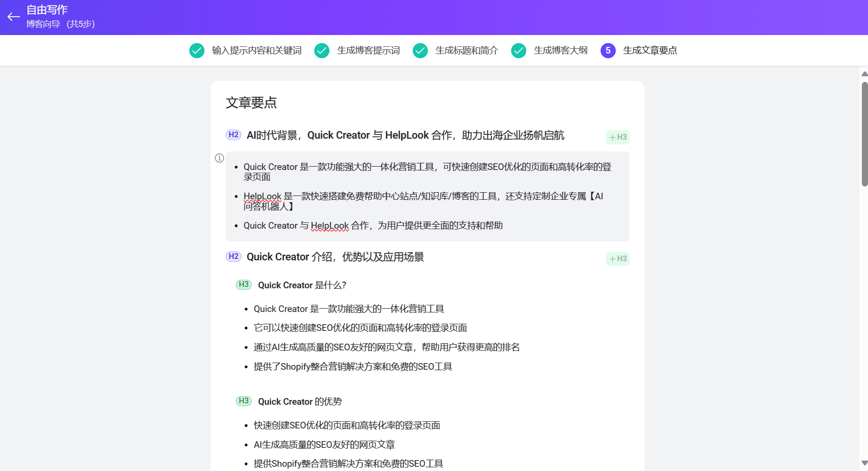The height and width of the screenshot is (471, 868).
Task: Add H3 under Quick Creator 介绍 heading
Action: click(618, 259)
